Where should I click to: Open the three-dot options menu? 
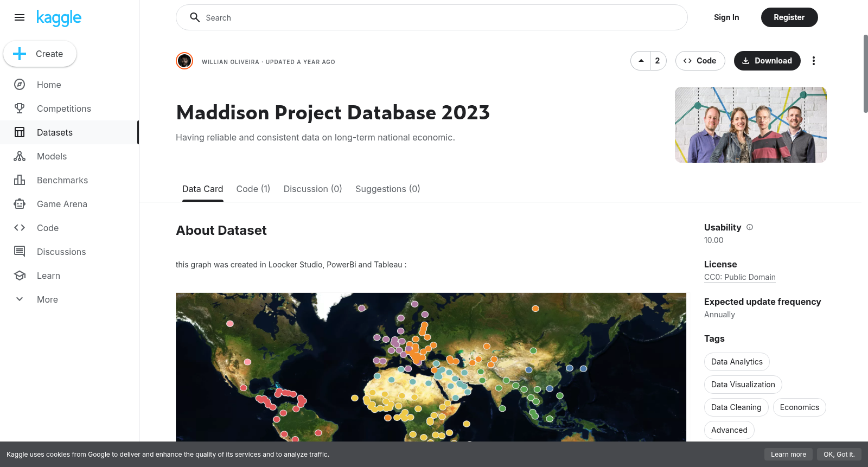click(x=813, y=61)
